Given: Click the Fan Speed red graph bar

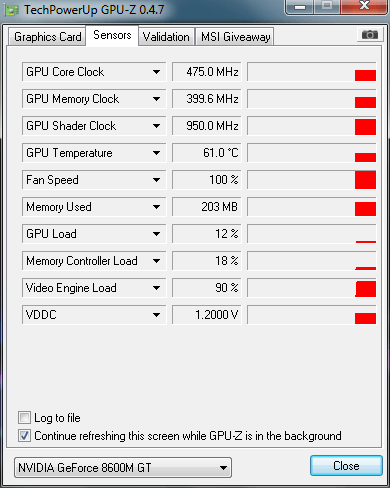Looking at the screenshot, I should point(365,180).
